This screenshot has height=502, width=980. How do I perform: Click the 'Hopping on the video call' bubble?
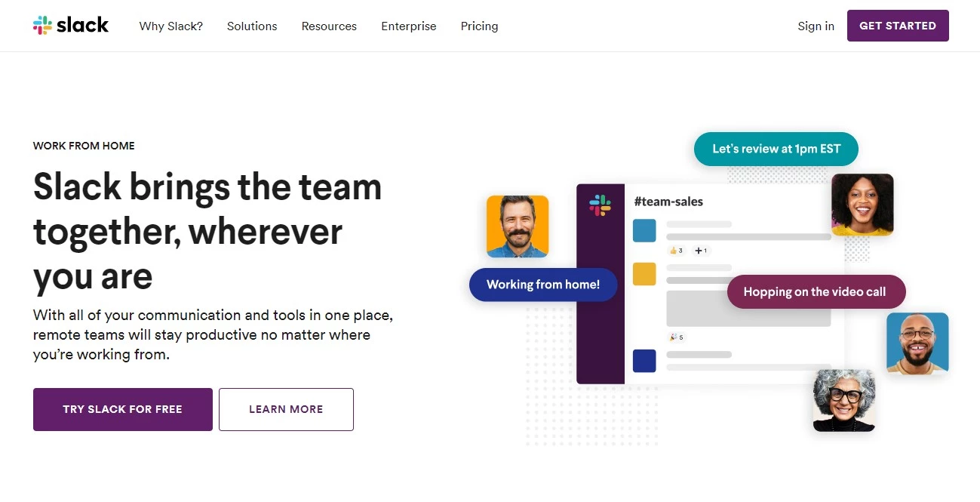(x=815, y=291)
